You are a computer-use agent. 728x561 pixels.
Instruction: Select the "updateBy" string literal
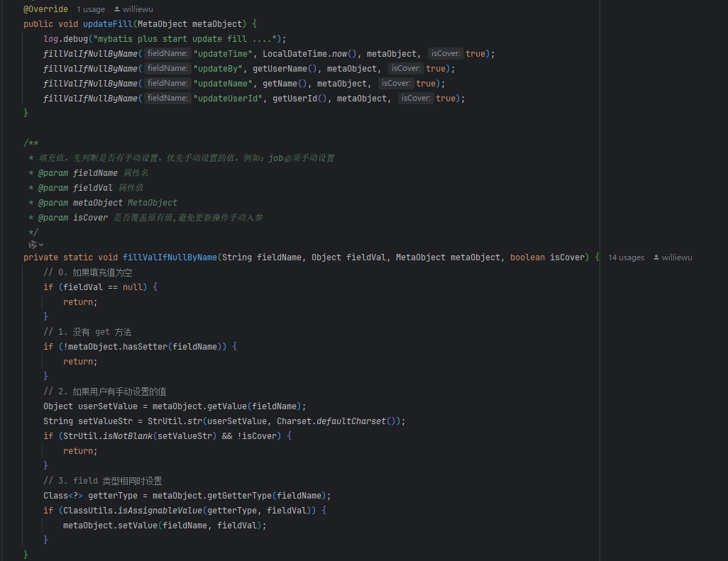click(x=218, y=69)
